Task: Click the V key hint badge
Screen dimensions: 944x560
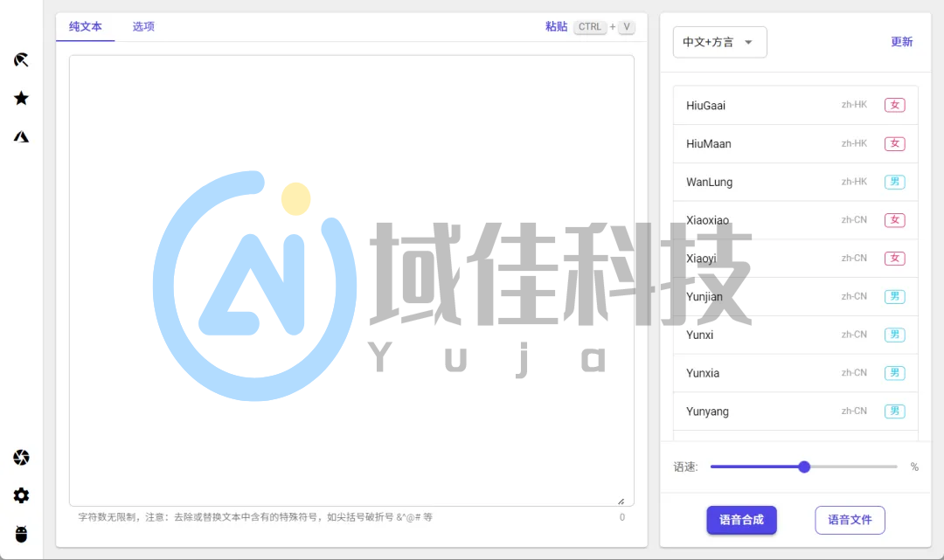Action: (x=627, y=27)
